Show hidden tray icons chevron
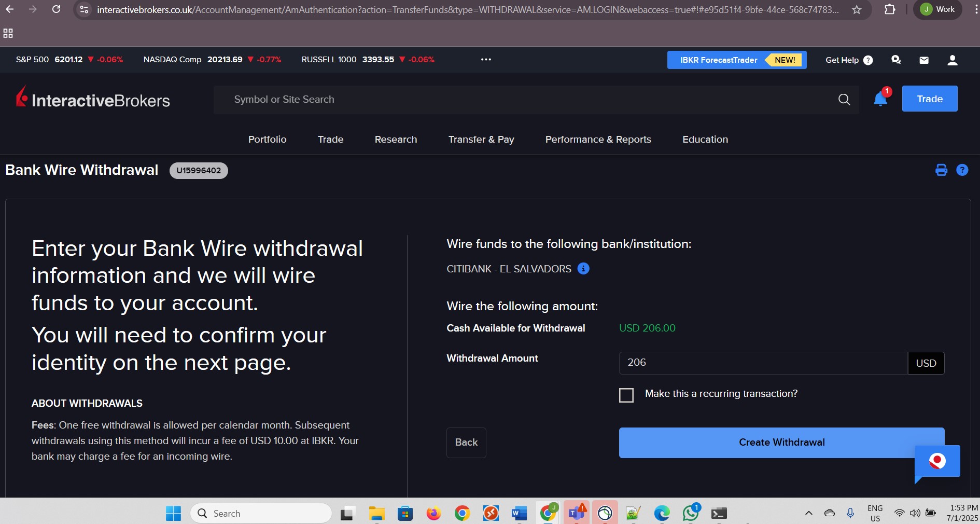The width and height of the screenshot is (980, 524). tap(808, 513)
